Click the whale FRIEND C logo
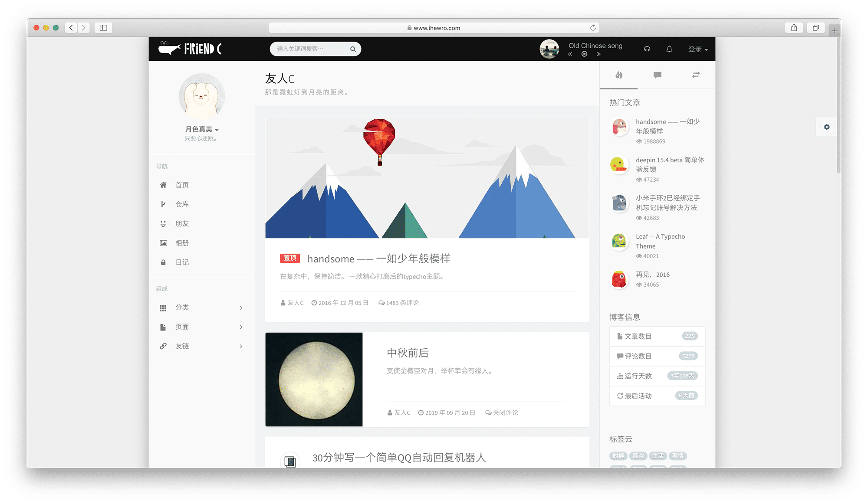Viewport: 868px width, 504px height. pos(190,49)
